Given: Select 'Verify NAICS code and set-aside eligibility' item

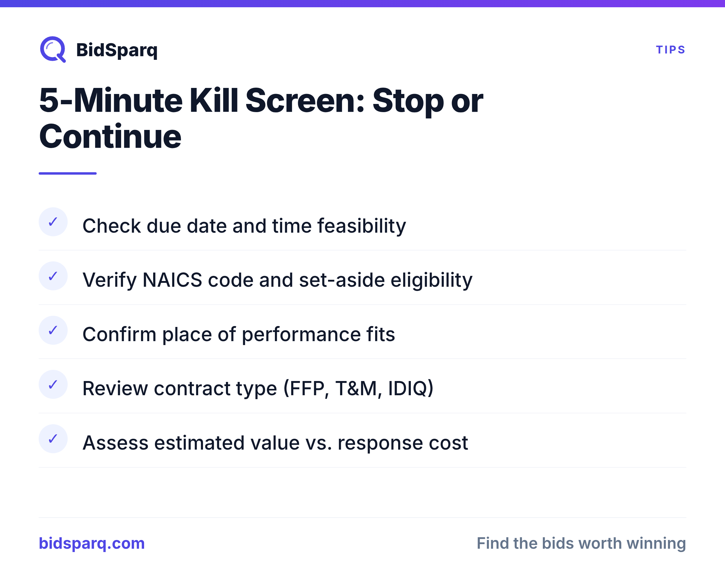Looking at the screenshot, I should coord(277,280).
